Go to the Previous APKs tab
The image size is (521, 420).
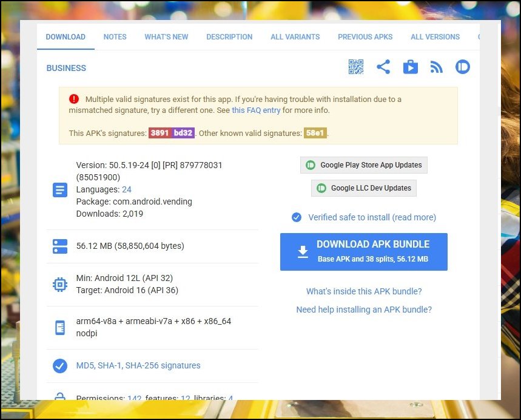click(365, 37)
